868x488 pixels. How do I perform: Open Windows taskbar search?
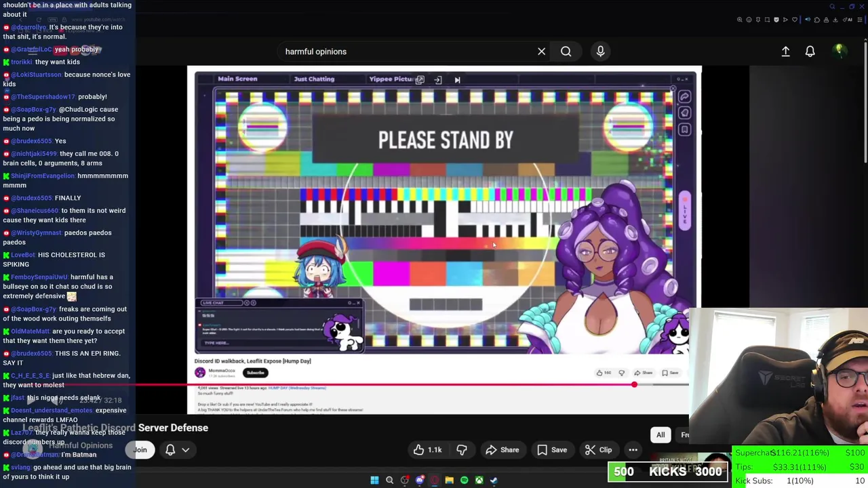tap(389, 481)
